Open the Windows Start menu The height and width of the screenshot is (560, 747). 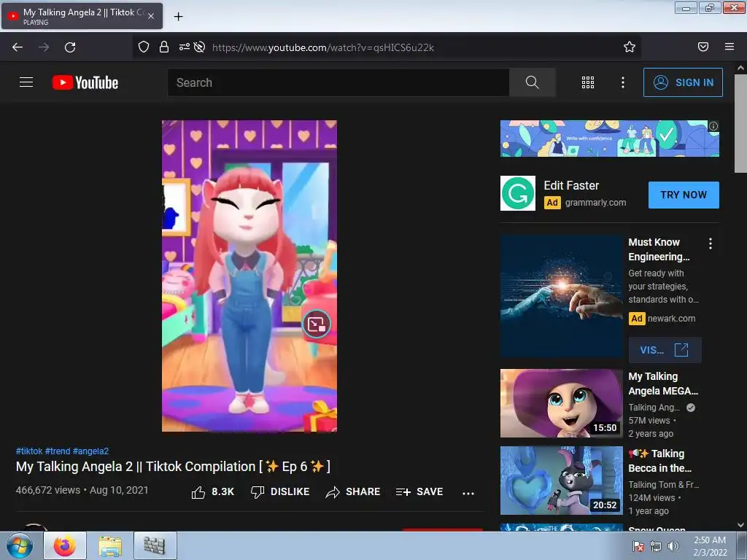coord(20,545)
